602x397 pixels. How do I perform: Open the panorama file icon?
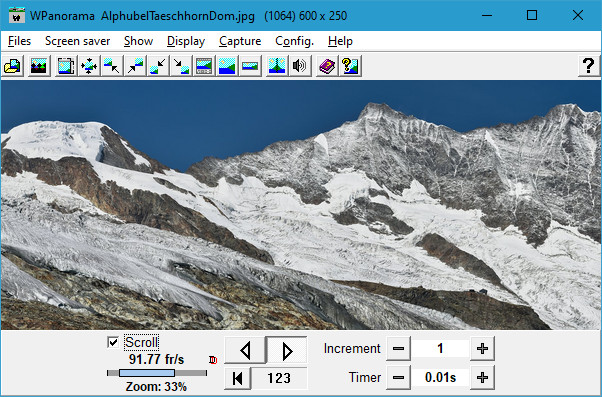click(13, 66)
